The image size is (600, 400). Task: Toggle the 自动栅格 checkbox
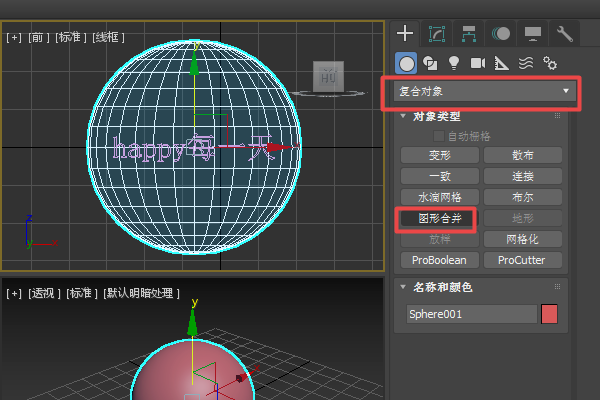point(439,136)
